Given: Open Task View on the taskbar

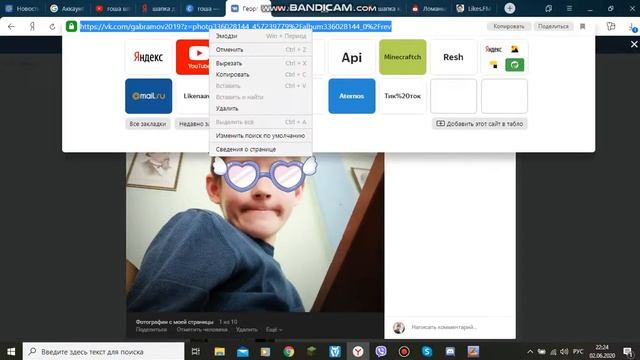Looking at the screenshot, I should pyautogui.click(x=196, y=351).
